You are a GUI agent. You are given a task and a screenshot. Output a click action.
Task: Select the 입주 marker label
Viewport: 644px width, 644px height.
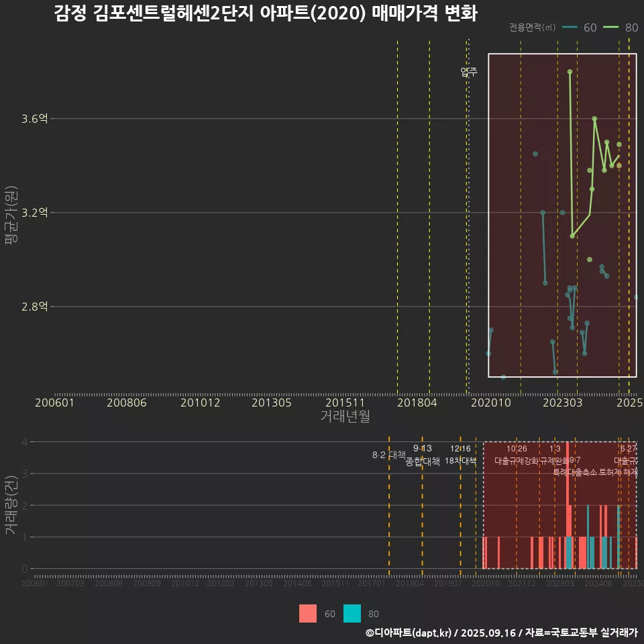click(x=469, y=72)
